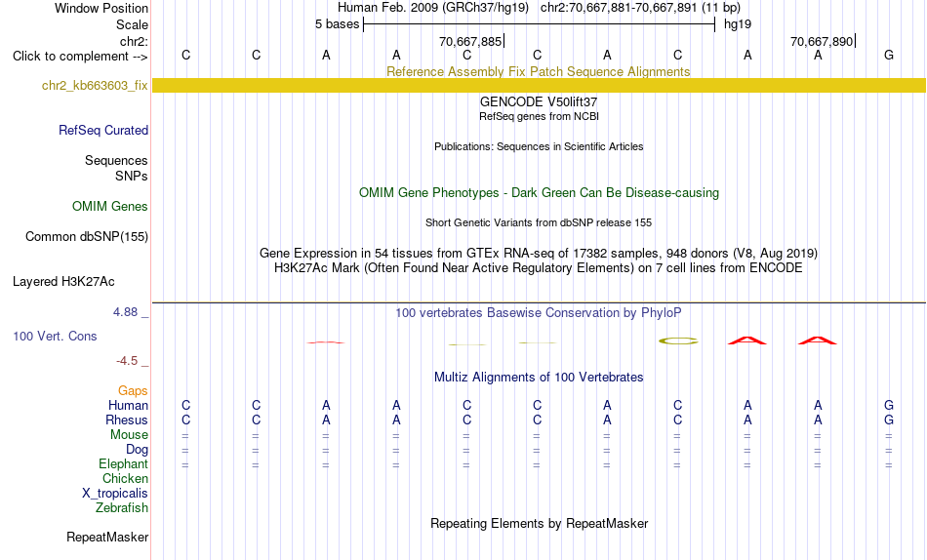Click the Reference Assembly Fix Patch Sequence Alignments title
The height and width of the screenshot is (560, 927).
tap(539, 71)
